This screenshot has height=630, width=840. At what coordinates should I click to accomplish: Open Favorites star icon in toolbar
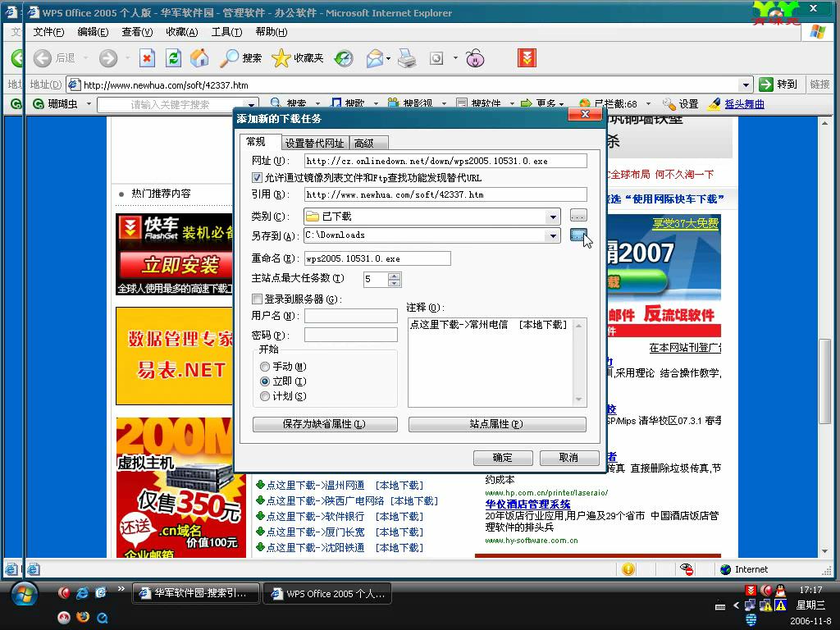pos(281,58)
